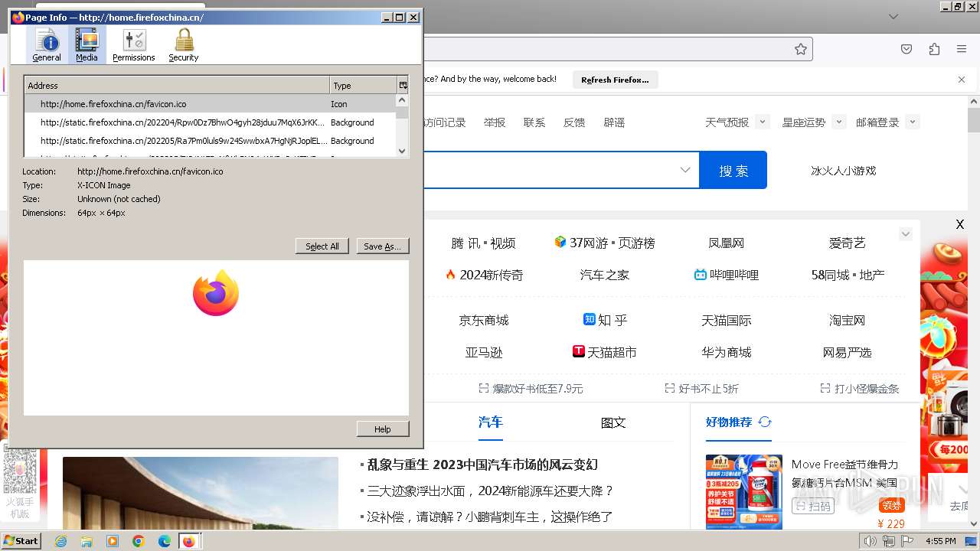Switch to the Media tab
The width and height of the screenshot is (980, 551).
click(x=87, y=45)
